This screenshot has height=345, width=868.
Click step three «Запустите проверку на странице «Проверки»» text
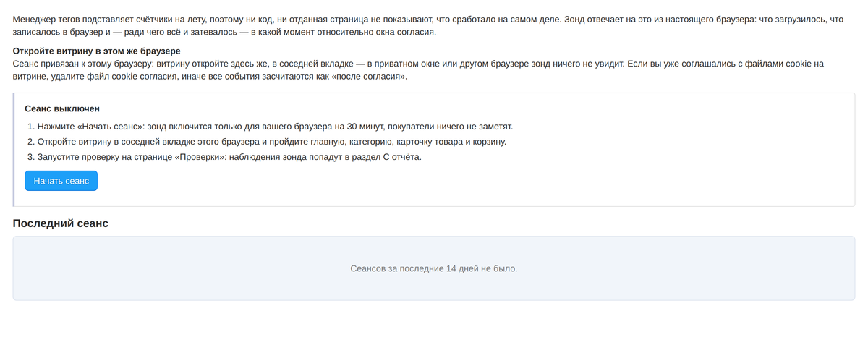tap(229, 157)
